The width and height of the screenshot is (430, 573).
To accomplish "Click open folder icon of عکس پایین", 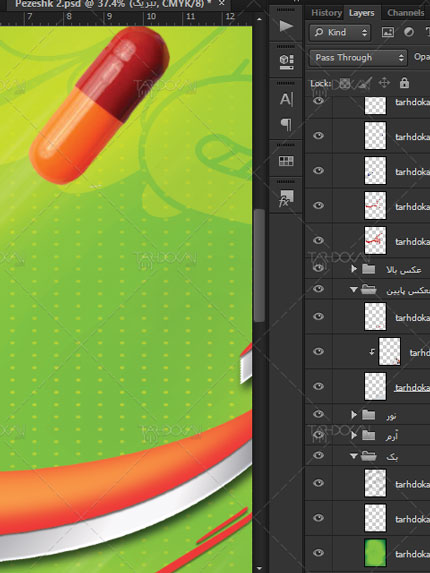I will pos(368,290).
